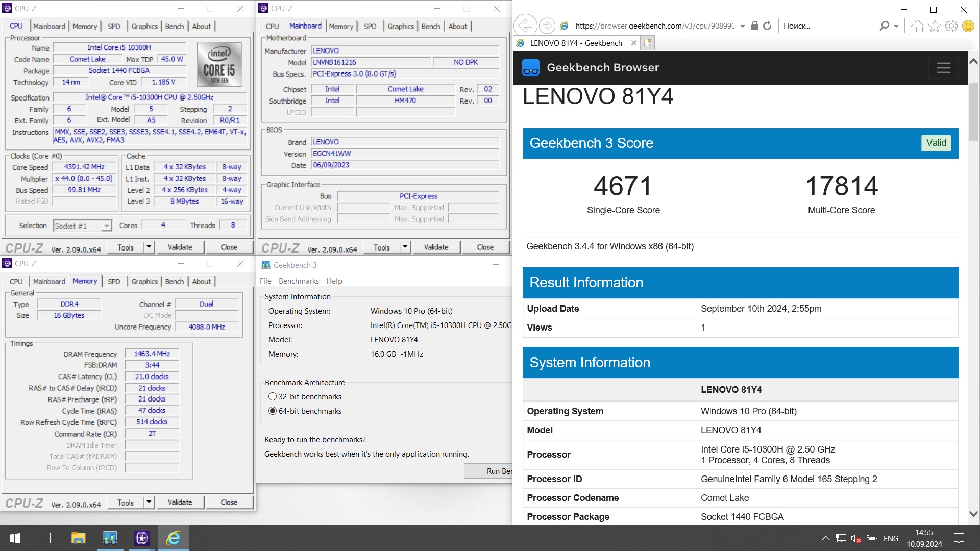Expand the address bar URL dropdown
Viewport: 980px width, 551px height.
pyautogui.click(x=743, y=26)
